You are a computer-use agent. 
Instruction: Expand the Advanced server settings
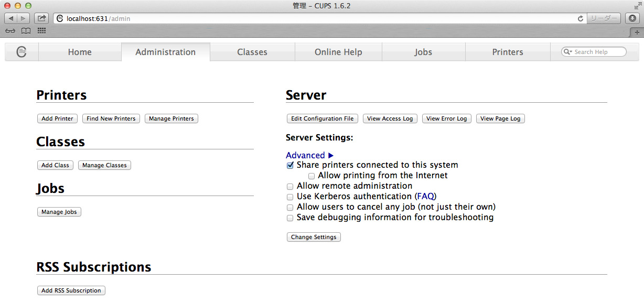pyautogui.click(x=309, y=155)
